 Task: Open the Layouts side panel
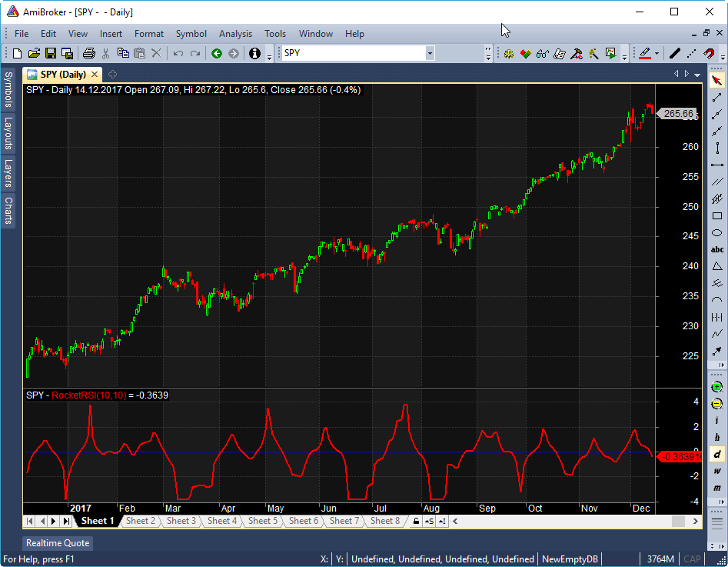[8, 133]
